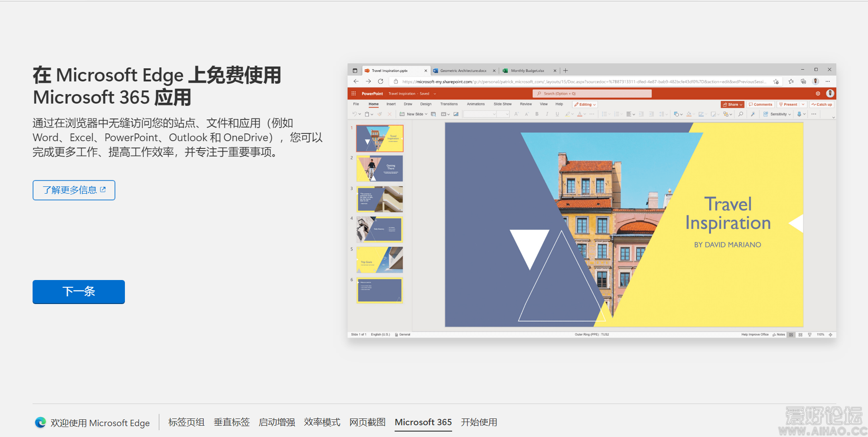Viewport: 868px width, 437px height.
Task: Click the refresh icon in preview browser
Action: point(381,81)
